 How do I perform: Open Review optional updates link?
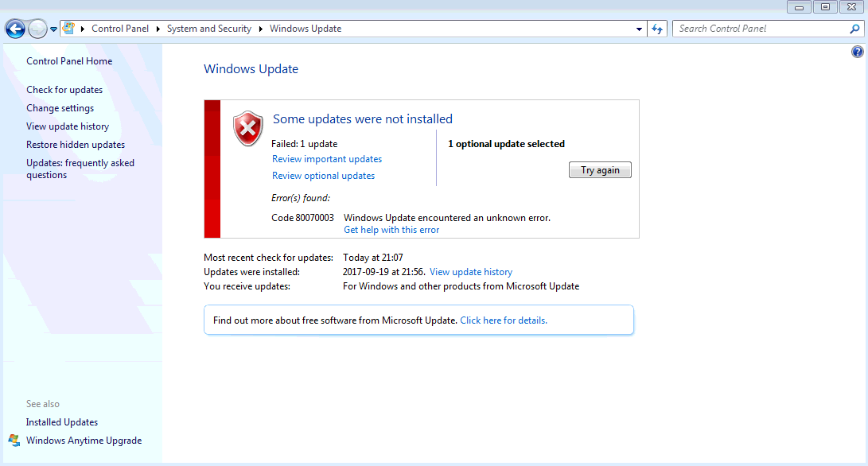pyautogui.click(x=323, y=176)
